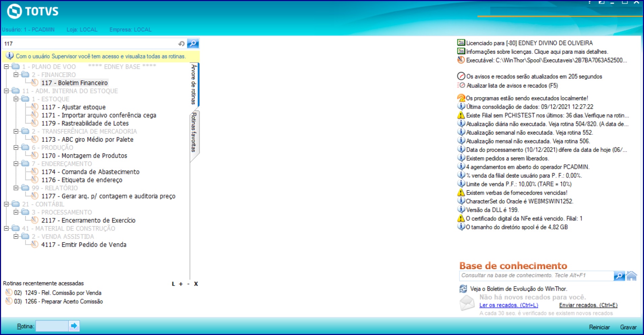Click routine icon of 1171 - Importar arquivo
Screen dimensions: 644x335
click(x=35, y=115)
